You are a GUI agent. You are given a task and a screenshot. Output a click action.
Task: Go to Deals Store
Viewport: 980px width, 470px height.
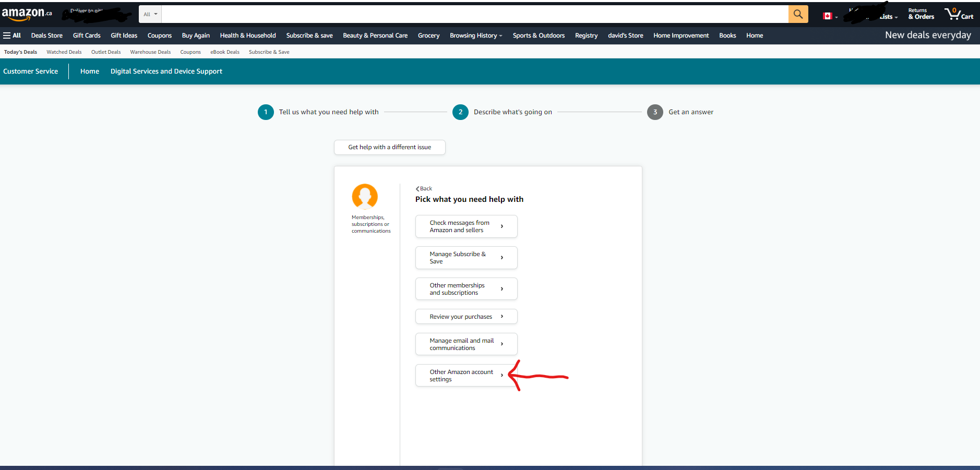(47, 35)
